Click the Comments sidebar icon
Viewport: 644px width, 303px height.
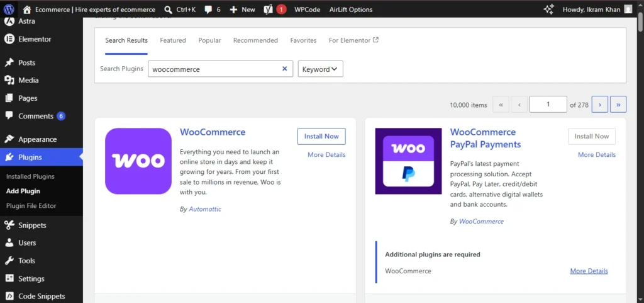point(9,115)
